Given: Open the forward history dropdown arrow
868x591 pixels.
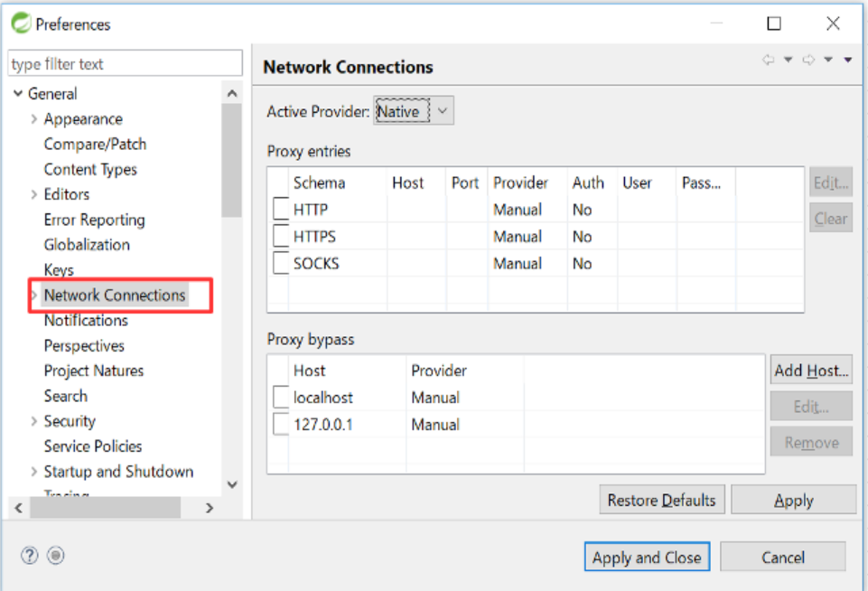Looking at the screenshot, I should pos(828,60).
